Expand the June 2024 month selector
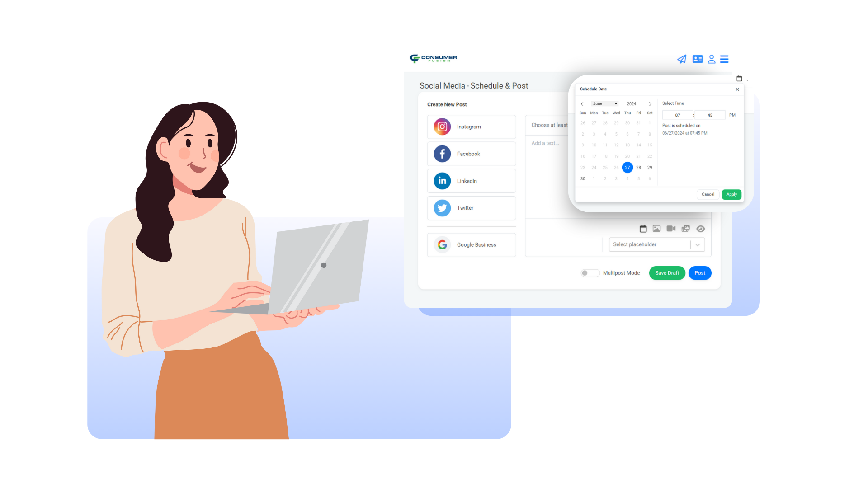 coord(604,103)
